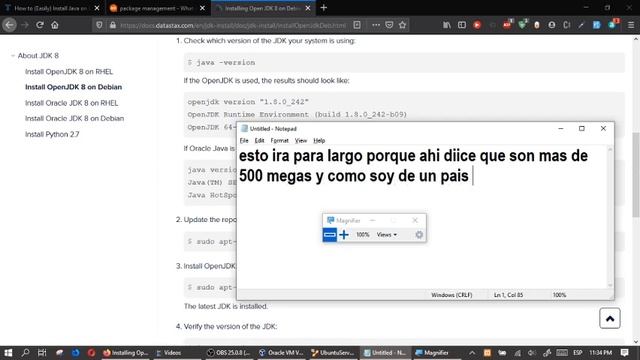Open Windows notification center icon
The width and height of the screenshot is (640, 360).
[624, 353]
